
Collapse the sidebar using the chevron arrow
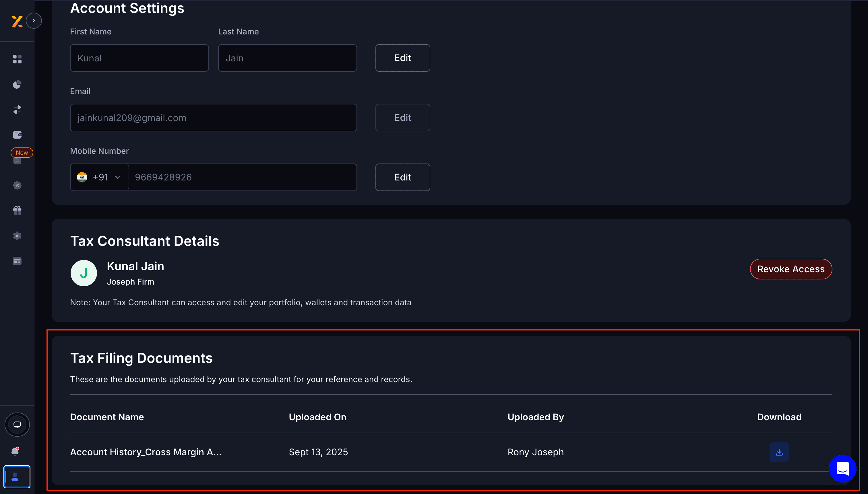34,20
